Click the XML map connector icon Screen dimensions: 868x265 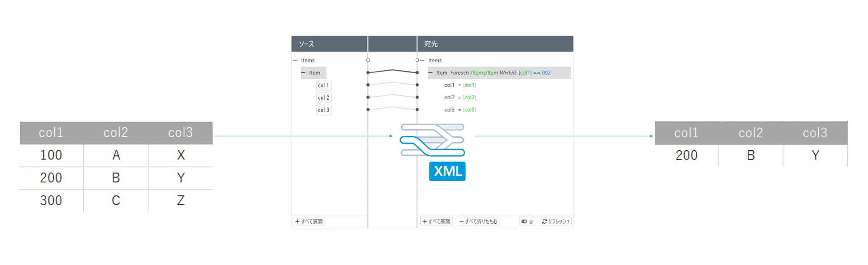pyautogui.click(x=432, y=140)
